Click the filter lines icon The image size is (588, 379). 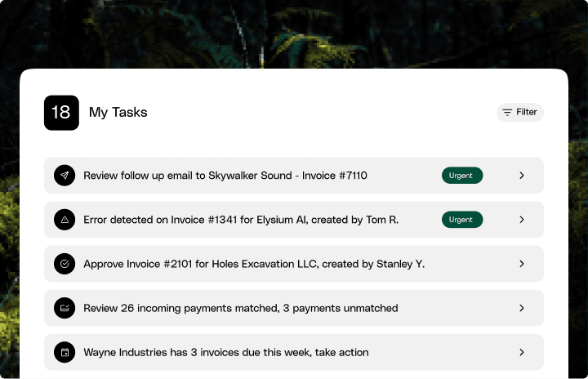click(507, 112)
